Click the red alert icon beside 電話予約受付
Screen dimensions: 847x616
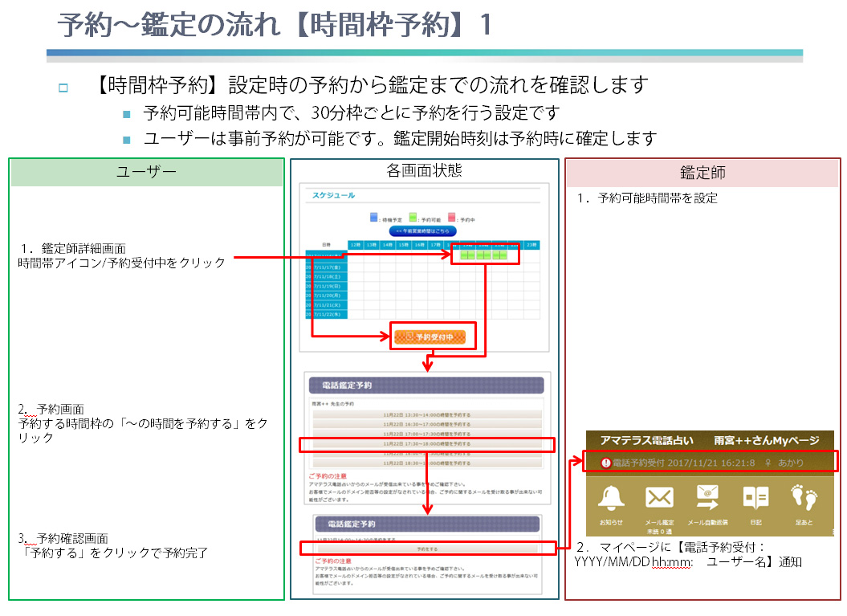pos(605,463)
